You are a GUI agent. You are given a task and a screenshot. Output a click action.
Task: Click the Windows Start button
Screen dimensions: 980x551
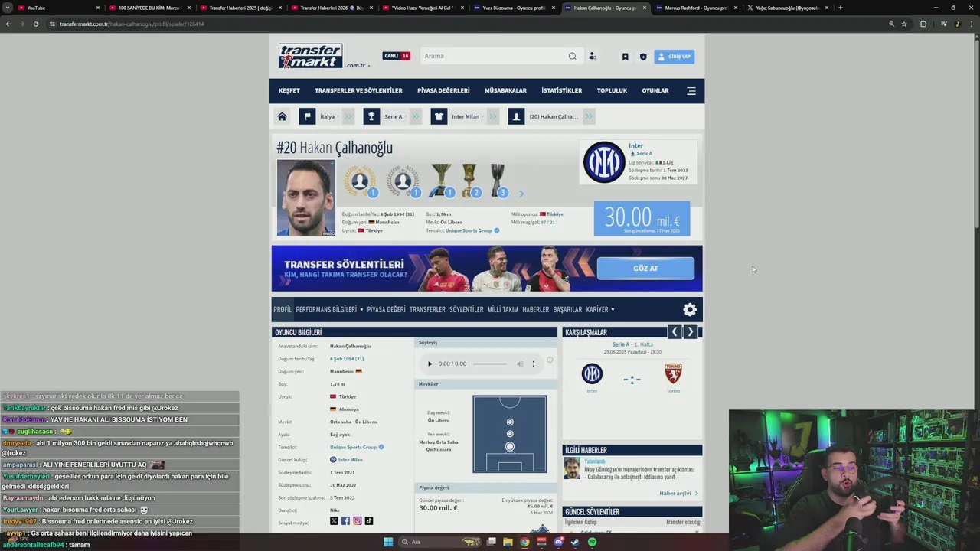(388, 542)
